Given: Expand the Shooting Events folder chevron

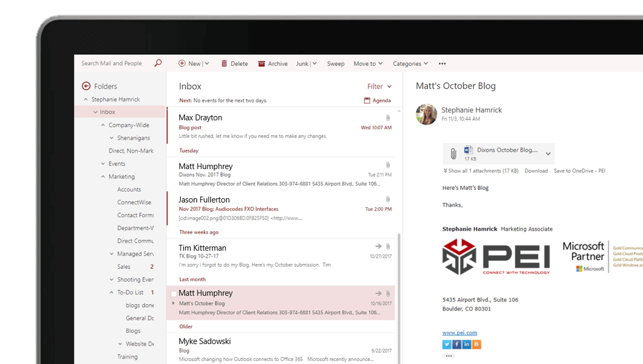Looking at the screenshot, I should pyautogui.click(x=111, y=279).
